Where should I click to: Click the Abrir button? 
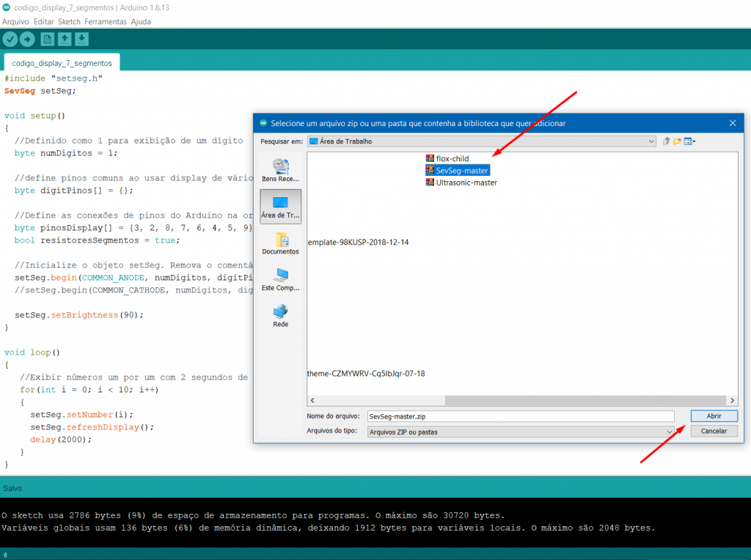[x=713, y=416]
